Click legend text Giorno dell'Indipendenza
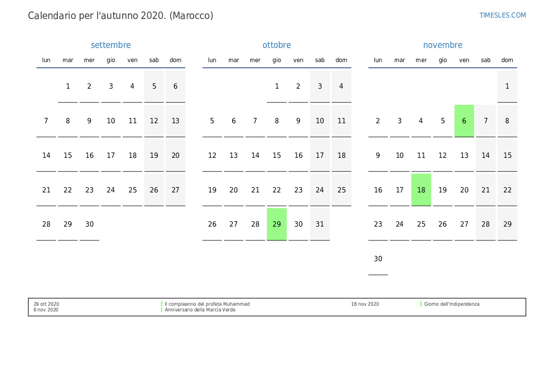The width and height of the screenshot is (554, 392). pos(452,304)
